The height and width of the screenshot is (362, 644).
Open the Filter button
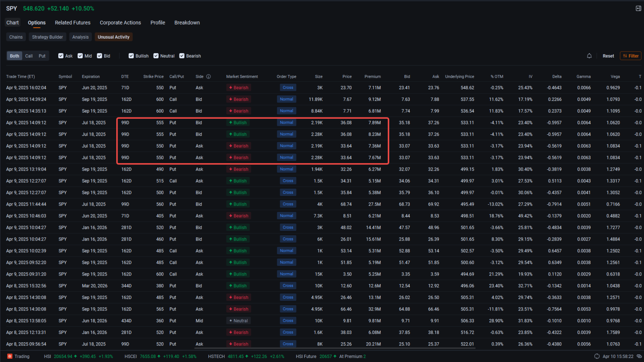coord(631,56)
